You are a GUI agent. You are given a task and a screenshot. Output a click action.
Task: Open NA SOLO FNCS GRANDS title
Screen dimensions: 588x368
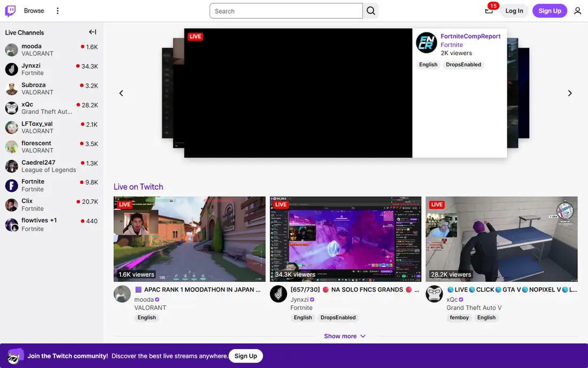coord(355,289)
